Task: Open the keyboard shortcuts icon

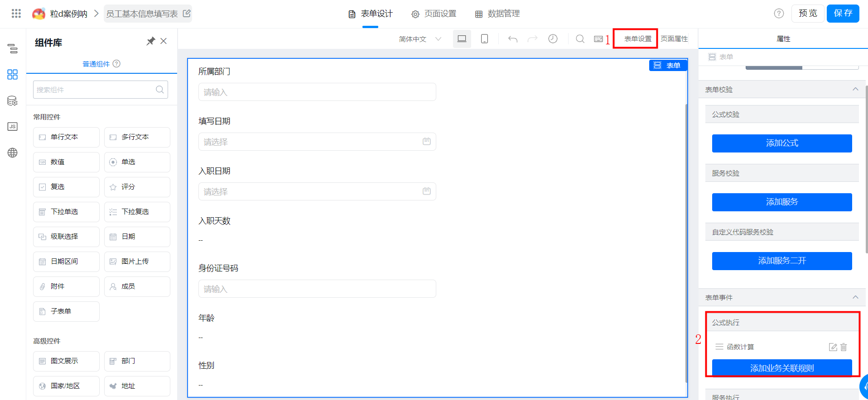Action: [x=598, y=39]
